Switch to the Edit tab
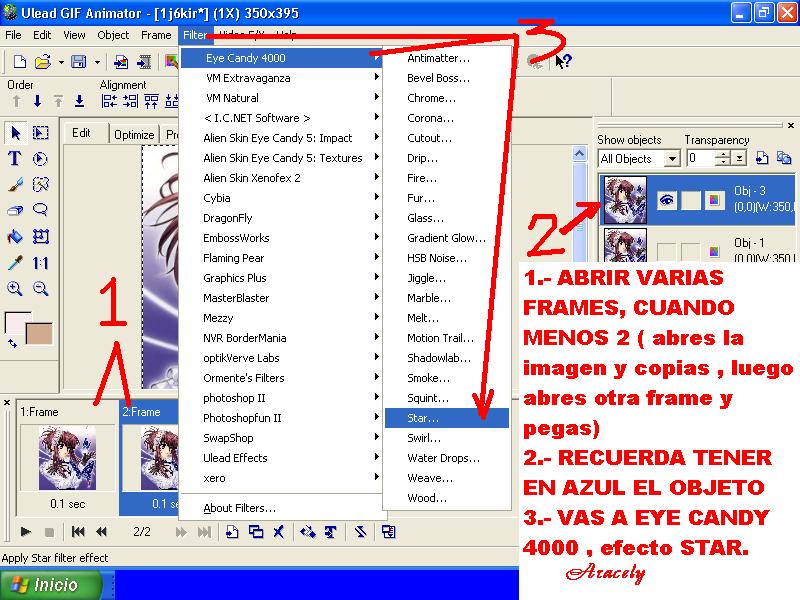 click(81, 133)
